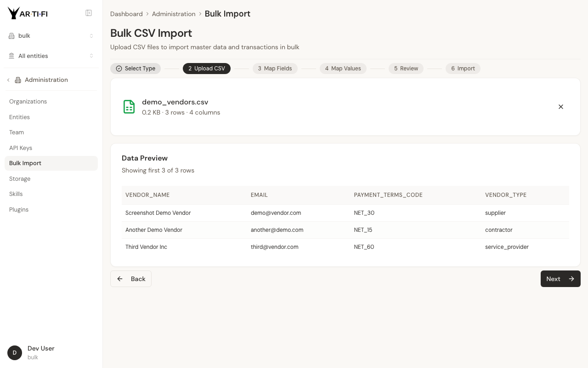Open the Storage admin page
The height and width of the screenshot is (368, 588).
pyautogui.click(x=20, y=178)
